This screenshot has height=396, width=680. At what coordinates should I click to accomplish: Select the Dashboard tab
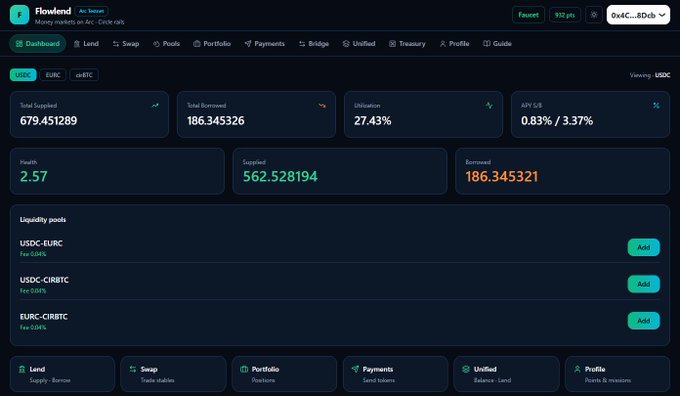[x=38, y=43]
